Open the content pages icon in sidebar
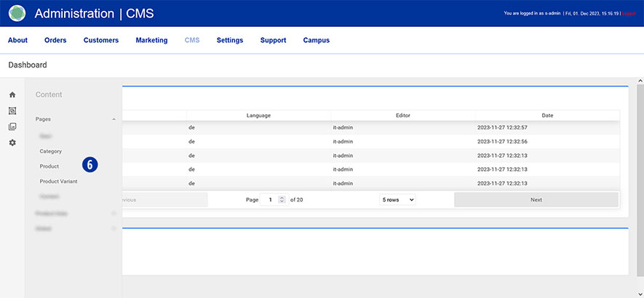The height and width of the screenshot is (298, 644). pos(12,110)
